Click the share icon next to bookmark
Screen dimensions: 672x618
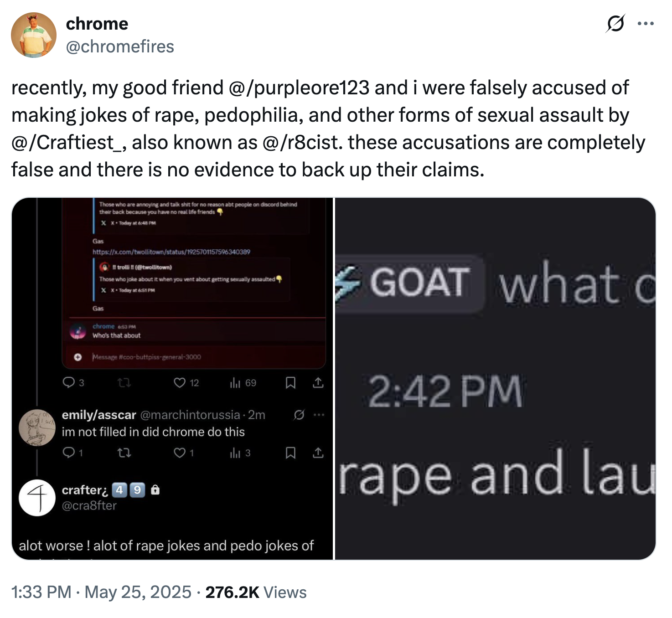click(x=318, y=382)
